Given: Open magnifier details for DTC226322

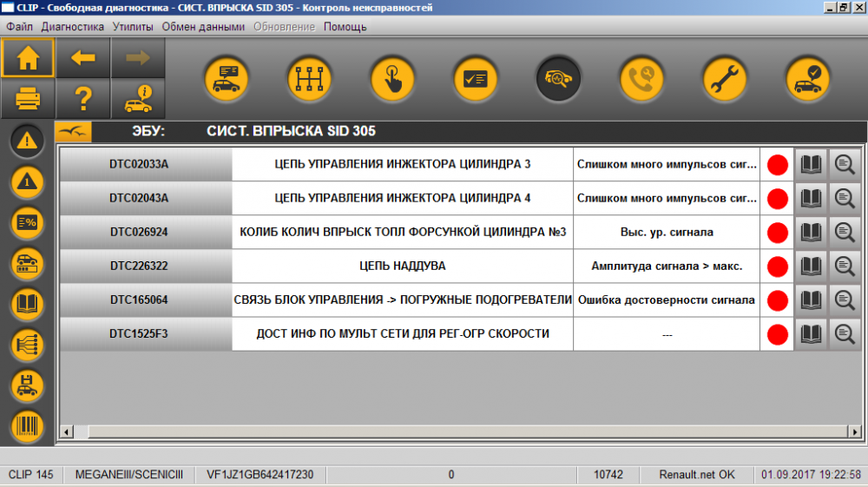Looking at the screenshot, I should (x=845, y=267).
